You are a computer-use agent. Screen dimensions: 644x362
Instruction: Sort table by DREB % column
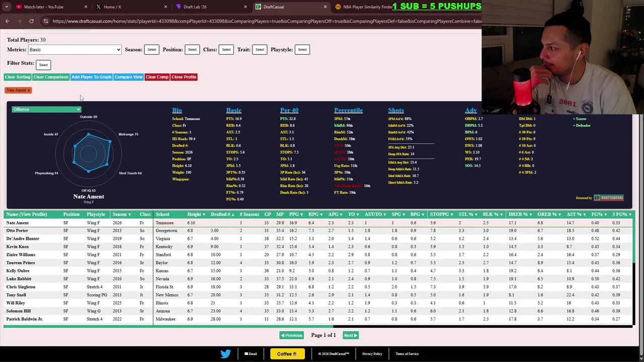520,214
